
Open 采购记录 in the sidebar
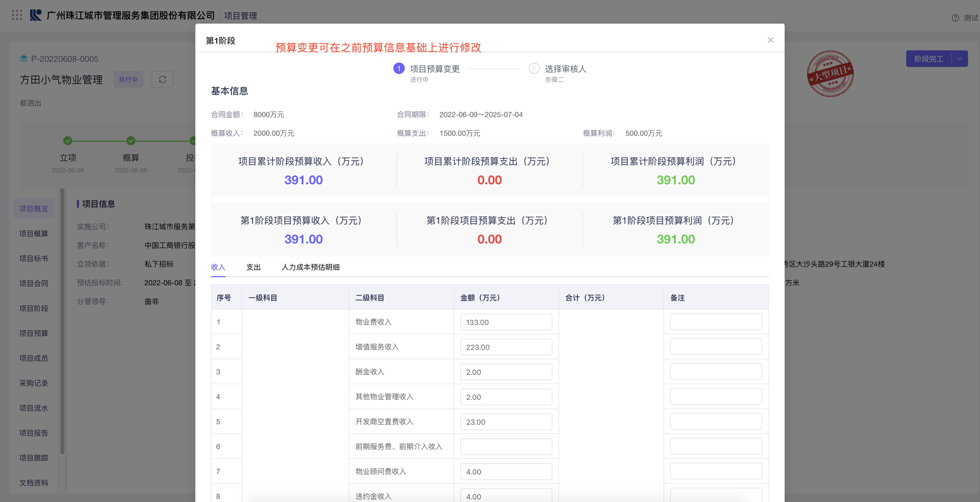[34, 383]
